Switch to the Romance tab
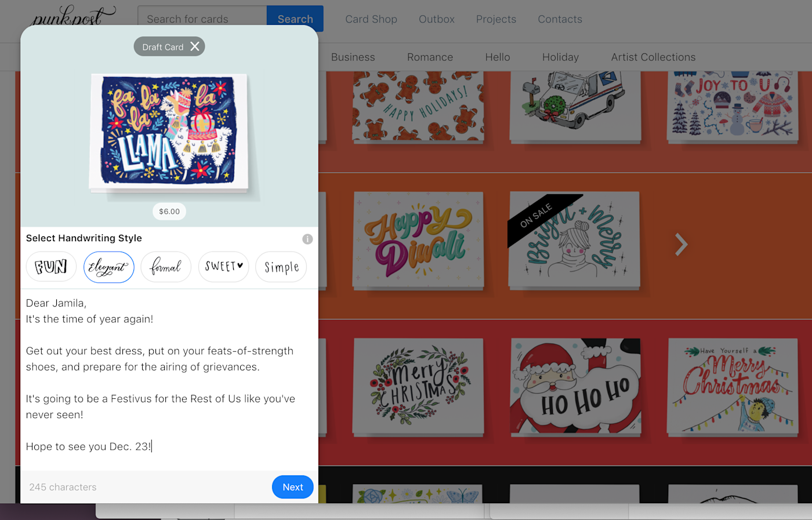 pos(430,57)
